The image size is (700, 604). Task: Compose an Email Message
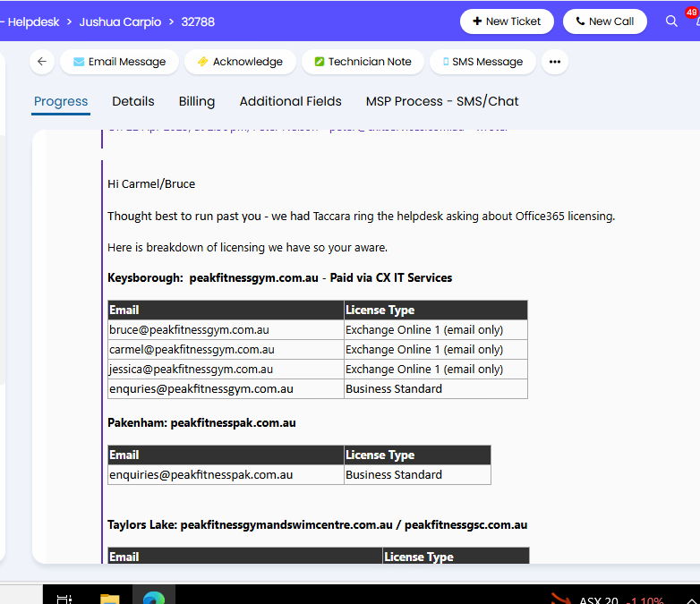tap(119, 62)
